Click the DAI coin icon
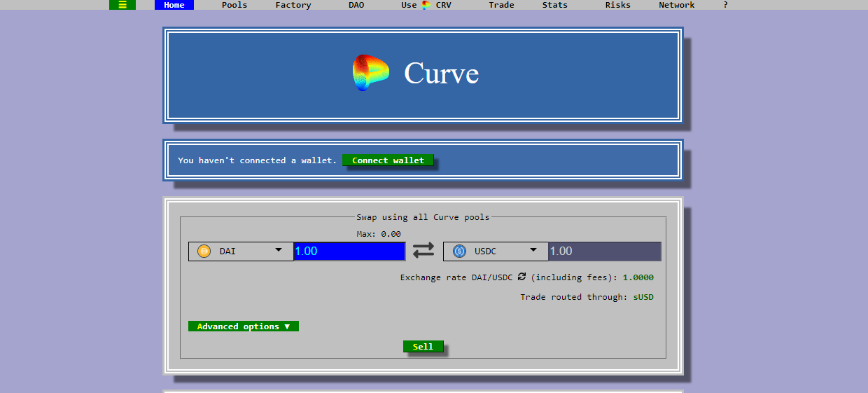The height and width of the screenshot is (393, 868). tap(204, 251)
